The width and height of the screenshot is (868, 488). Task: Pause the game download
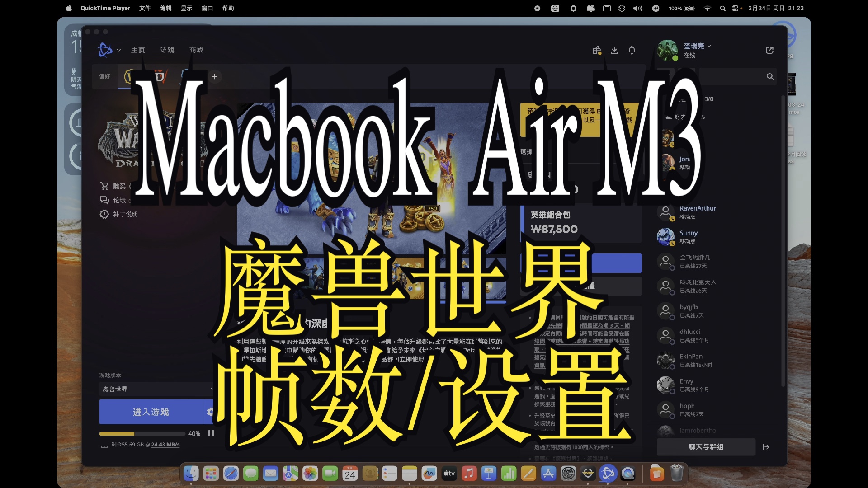[x=211, y=433]
